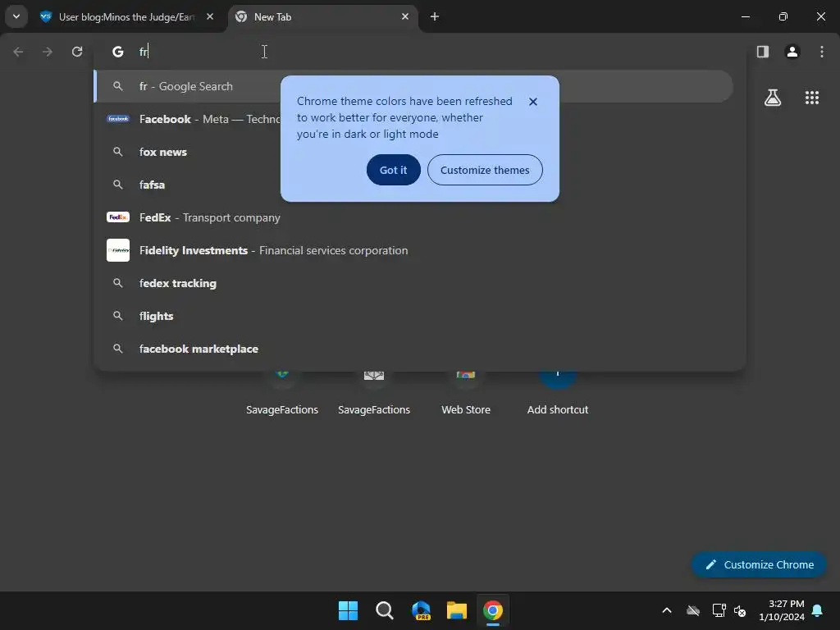Open first SavageFactions shortcut
Screen dimensions: 840x630
point(282,394)
